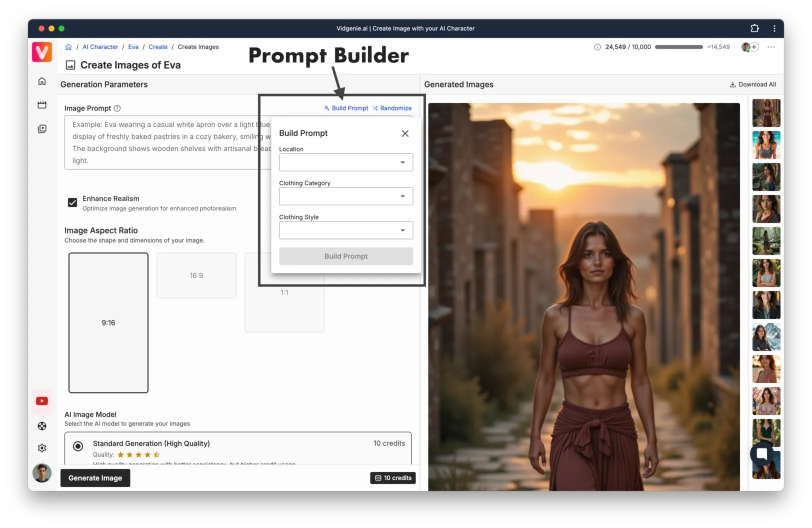Image resolution: width=812 pixels, height=528 pixels.
Task: Click the Generate Image button
Action: (95, 478)
